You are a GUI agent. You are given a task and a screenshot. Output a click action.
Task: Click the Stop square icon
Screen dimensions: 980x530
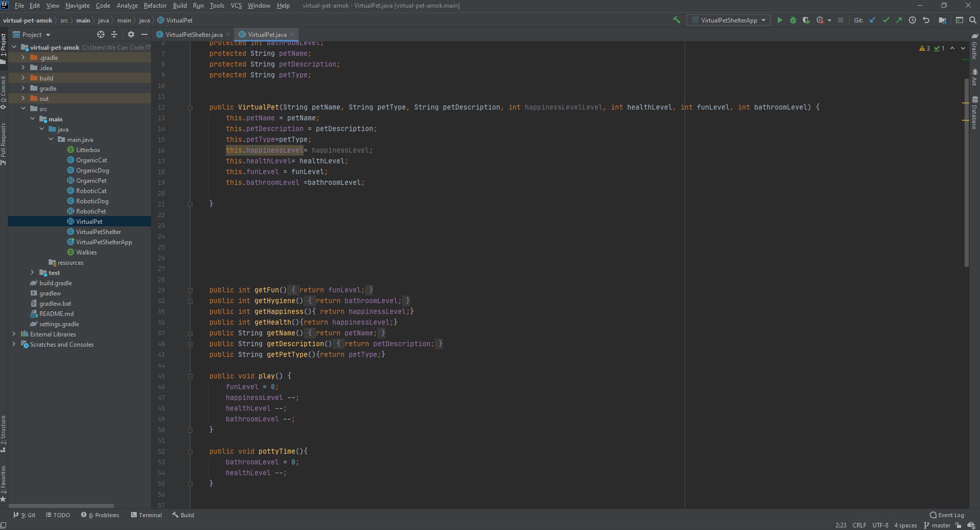841,20
